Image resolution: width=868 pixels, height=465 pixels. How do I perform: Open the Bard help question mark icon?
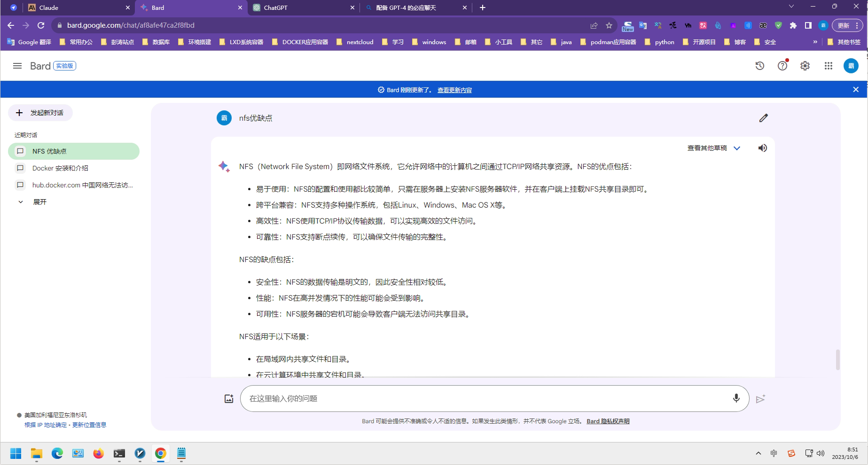[782, 66]
